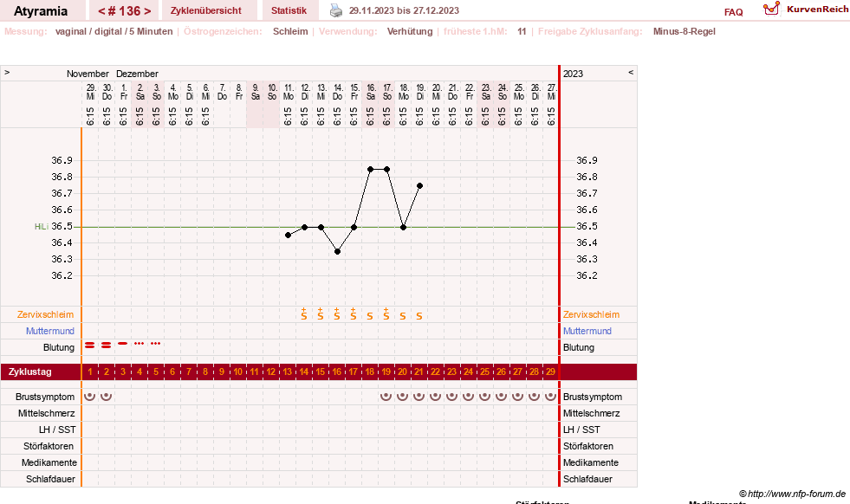
Task: Click the left Medikamente row label
Action: coord(49,462)
